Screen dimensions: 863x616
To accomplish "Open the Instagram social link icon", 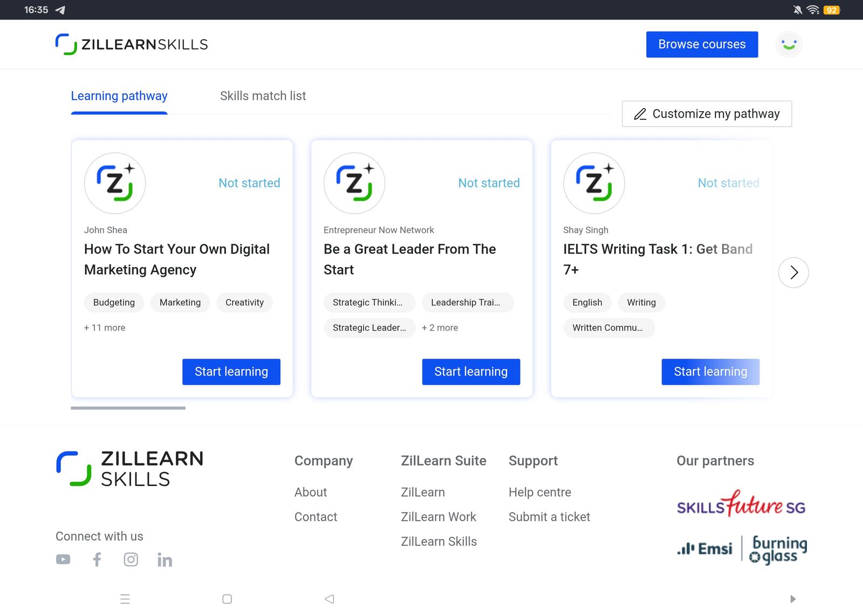I will (x=131, y=559).
